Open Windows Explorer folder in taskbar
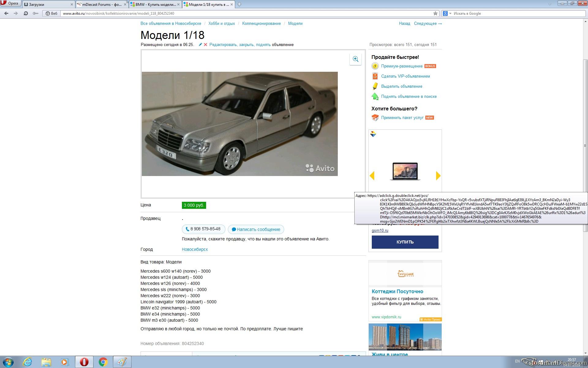Image resolution: width=588 pixels, height=368 pixels. (46, 362)
